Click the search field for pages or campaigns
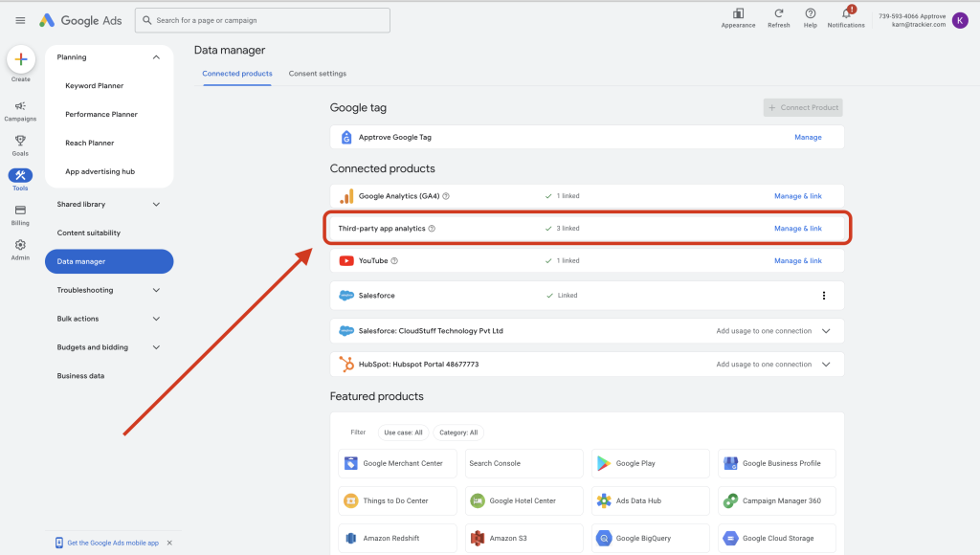The height and width of the screenshot is (555, 980). tap(262, 21)
